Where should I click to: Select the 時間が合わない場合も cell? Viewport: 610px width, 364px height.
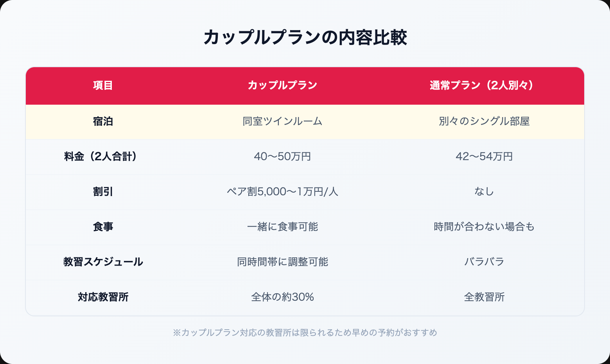click(484, 227)
